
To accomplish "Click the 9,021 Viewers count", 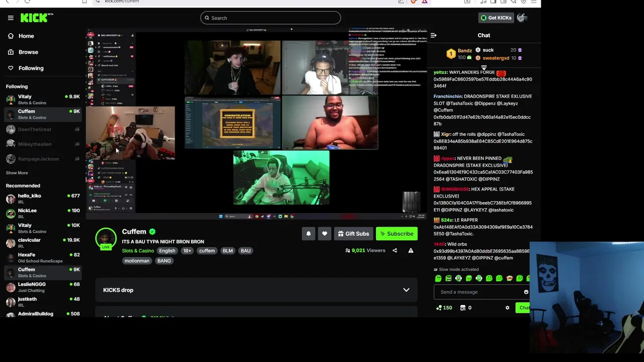I will [x=365, y=250].
